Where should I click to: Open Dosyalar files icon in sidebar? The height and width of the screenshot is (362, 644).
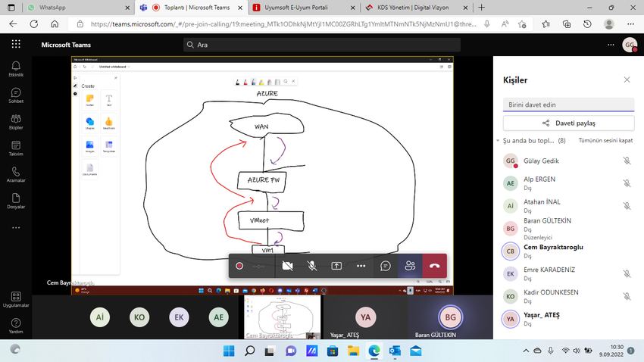16,201
